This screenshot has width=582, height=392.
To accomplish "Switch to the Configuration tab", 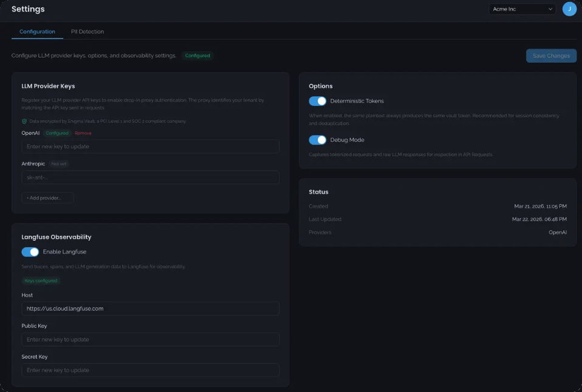I will pos(37,32).
